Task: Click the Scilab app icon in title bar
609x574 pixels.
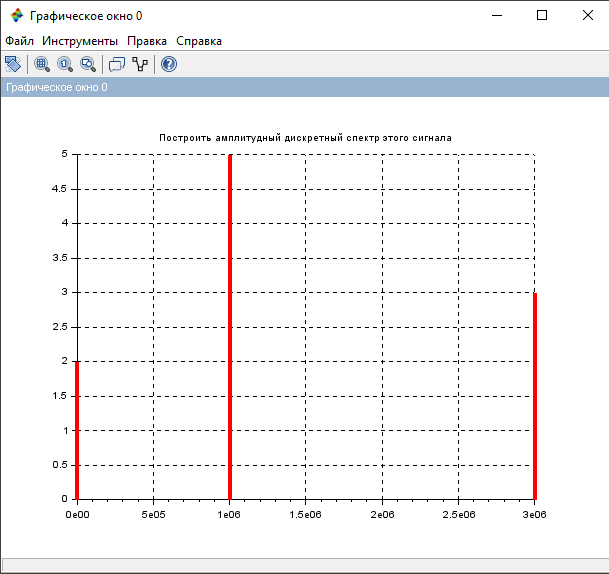Action: click(x=17, y=16)
